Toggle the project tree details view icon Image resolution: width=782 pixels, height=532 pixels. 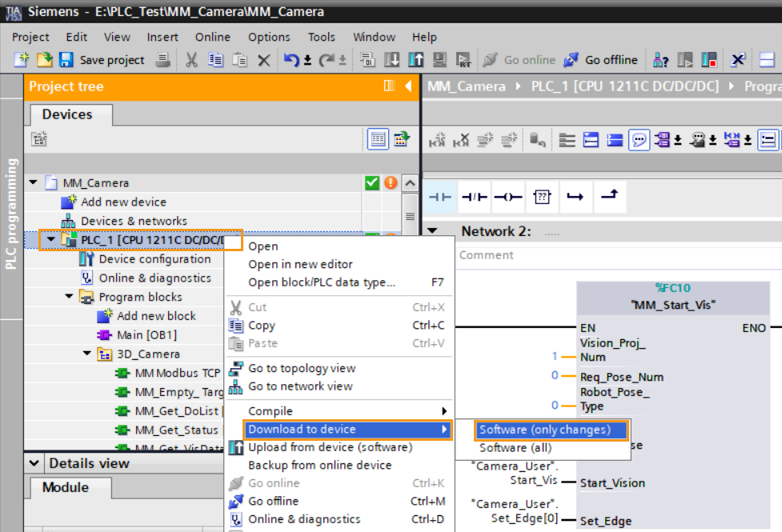pyautogui.click(x=378, y=139)
